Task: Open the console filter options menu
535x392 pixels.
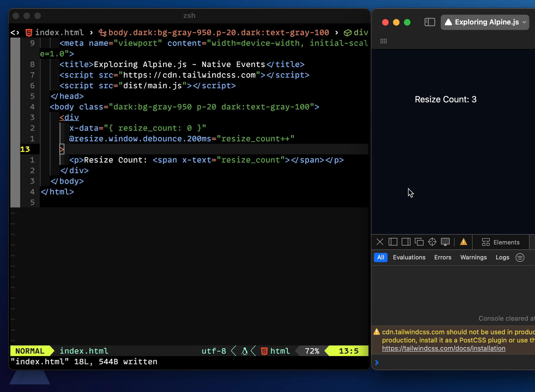Action: [x=520, y=257]
